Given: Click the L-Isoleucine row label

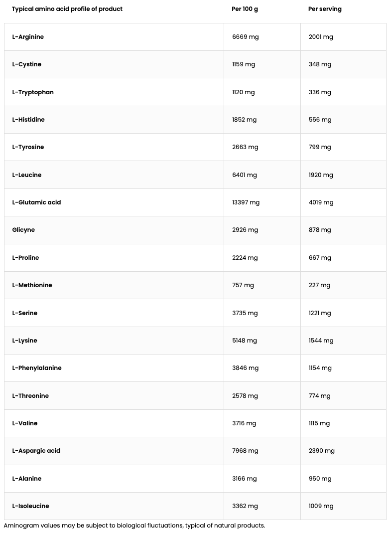Looking at the screenshot, I should (x=30, y=506).
